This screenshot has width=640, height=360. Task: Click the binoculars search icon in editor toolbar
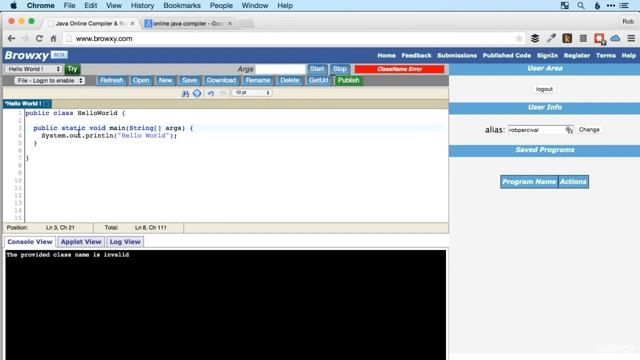click(x=185, y=93)
